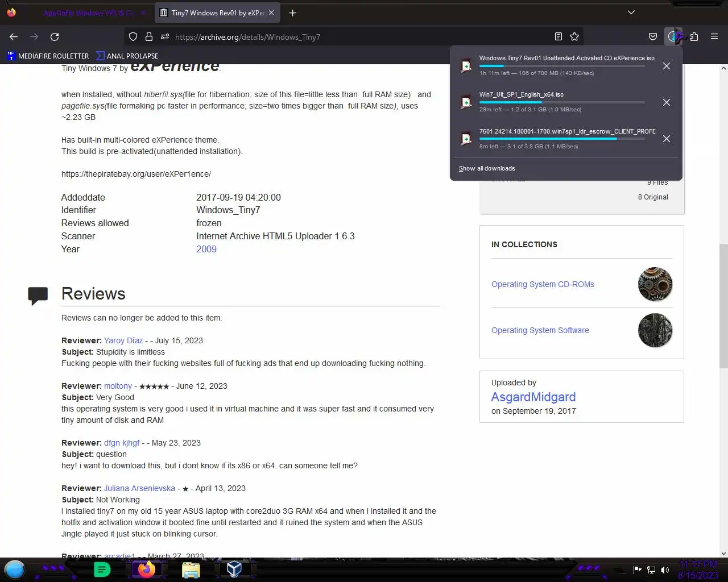Close the Tiny7 Windows Rev01 tab
This screenshot has height=582, width=728.
(x=271, y=13)
